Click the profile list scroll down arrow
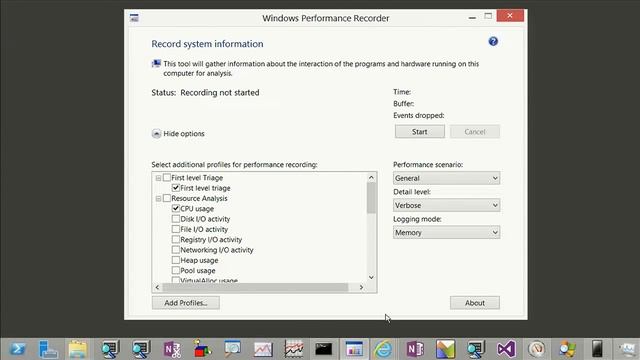640x360 pixels. (x=371, y=277)
